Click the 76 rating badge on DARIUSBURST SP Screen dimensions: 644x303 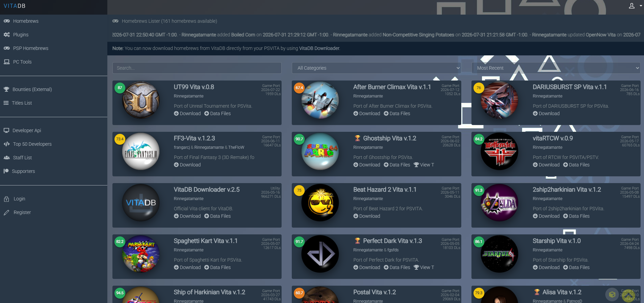pos(479,88)
